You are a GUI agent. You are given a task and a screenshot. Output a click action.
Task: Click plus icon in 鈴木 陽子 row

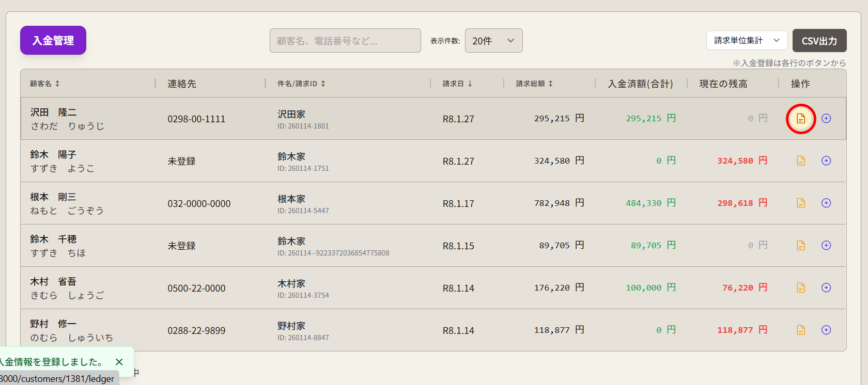coord(826,161)
